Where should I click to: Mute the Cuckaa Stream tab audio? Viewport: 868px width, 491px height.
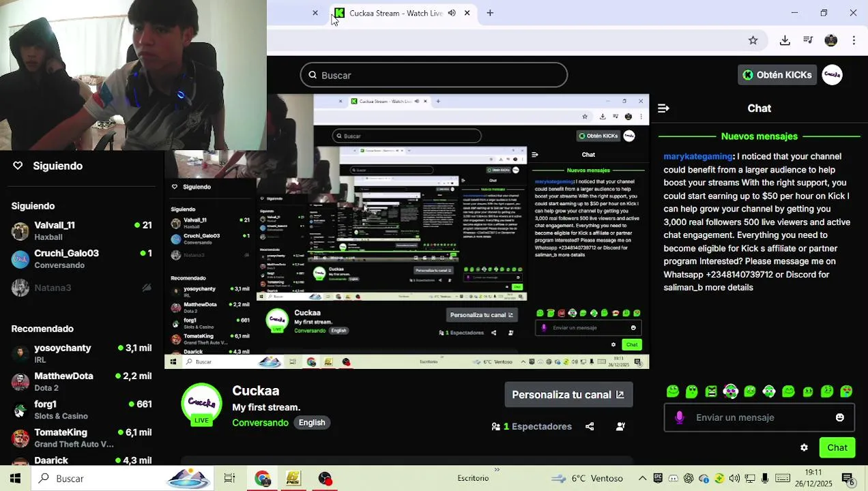[x=452, y=13]
